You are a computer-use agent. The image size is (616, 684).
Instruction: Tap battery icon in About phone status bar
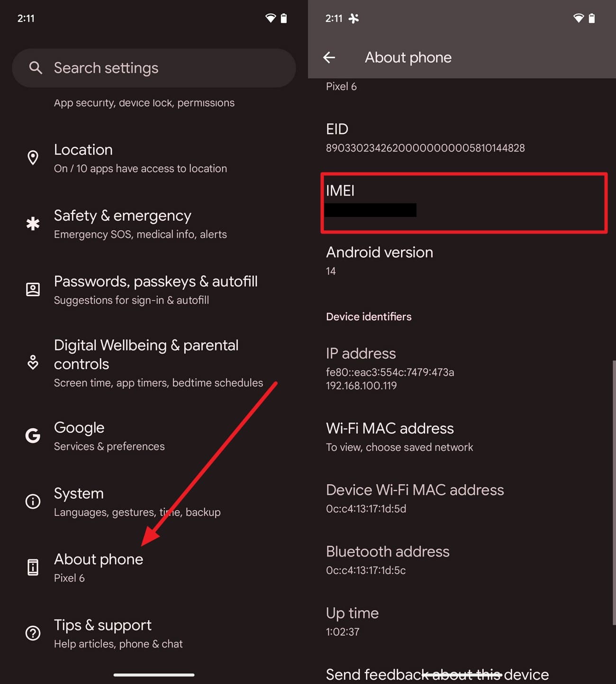click(592, 18)
